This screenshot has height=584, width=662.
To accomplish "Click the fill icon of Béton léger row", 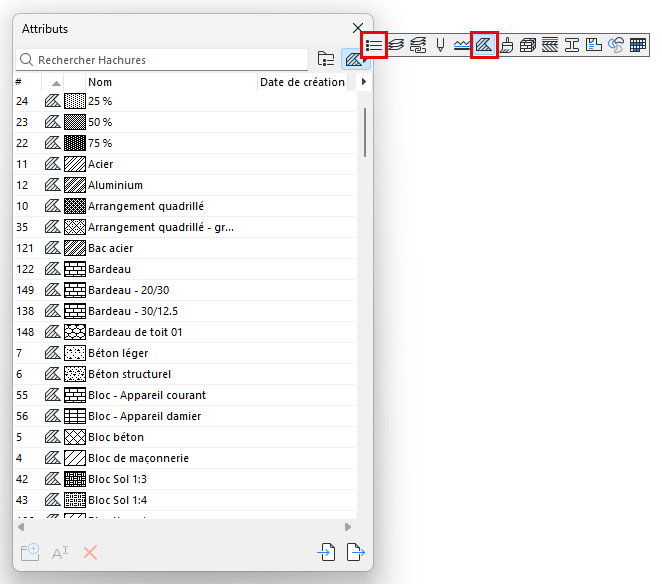I will click(53, 353).
